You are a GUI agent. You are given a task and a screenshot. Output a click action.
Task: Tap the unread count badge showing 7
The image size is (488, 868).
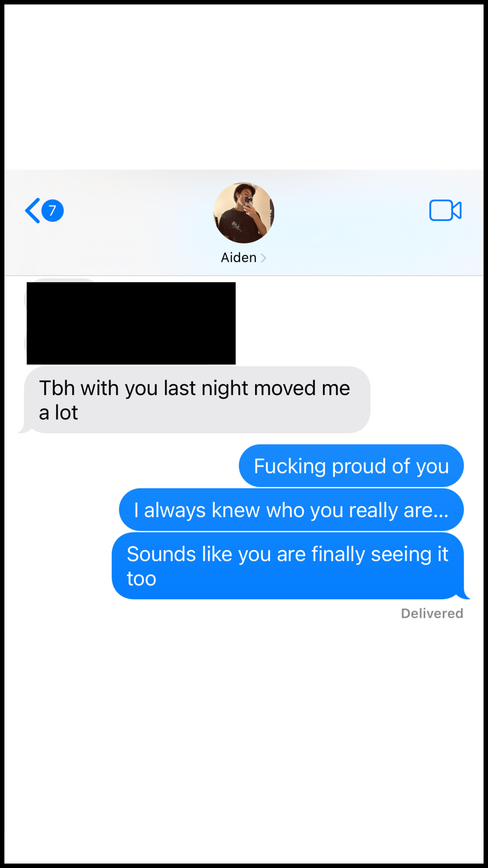(x=52, y=211)
